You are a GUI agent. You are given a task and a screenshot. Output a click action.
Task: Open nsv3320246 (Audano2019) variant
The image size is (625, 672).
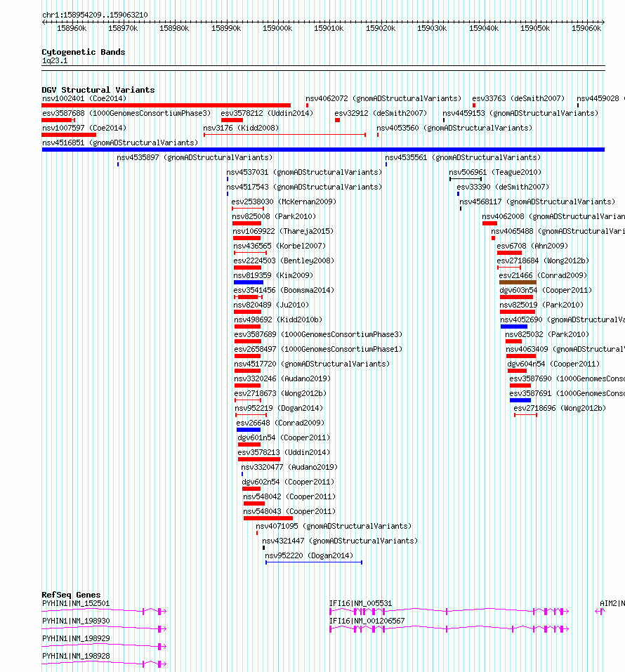(282, 379)
